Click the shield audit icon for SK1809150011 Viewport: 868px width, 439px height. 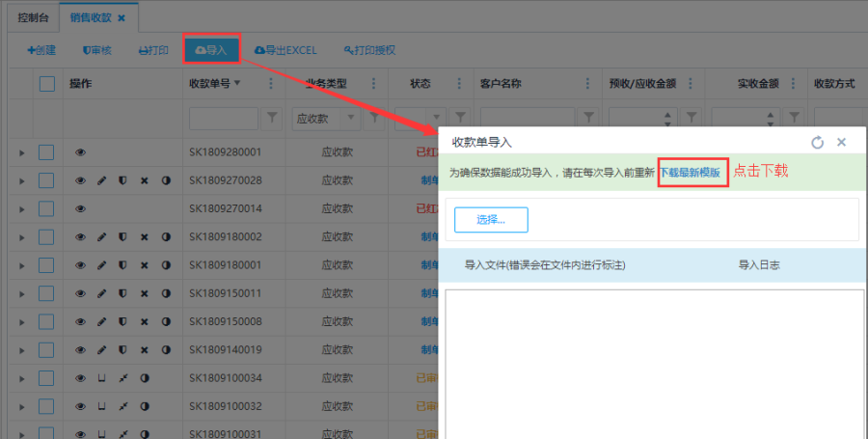pos(122,292)
